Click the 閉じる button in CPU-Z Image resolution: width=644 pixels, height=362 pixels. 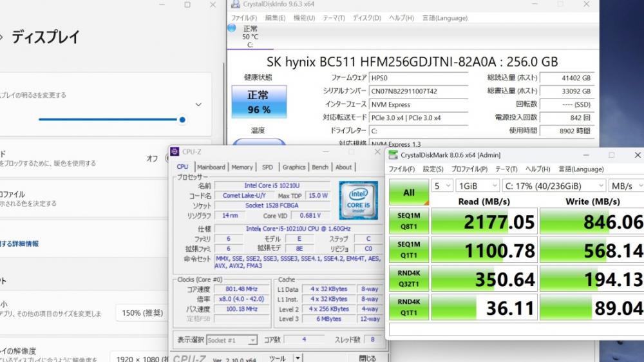click(x=367, y=358)
